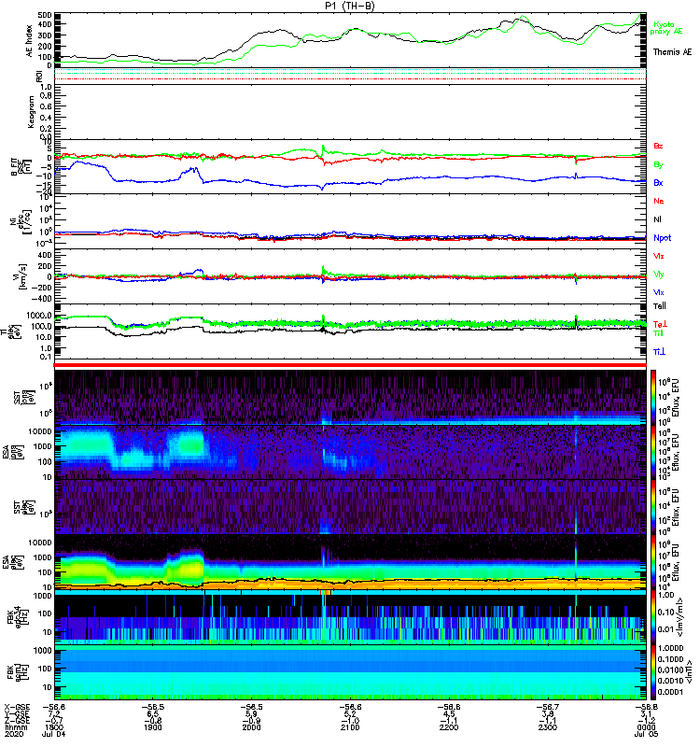The height and width of the screenshot is (747, 700).
Task: Click the "1900" time tick label
Action: (x=152, y=727)
